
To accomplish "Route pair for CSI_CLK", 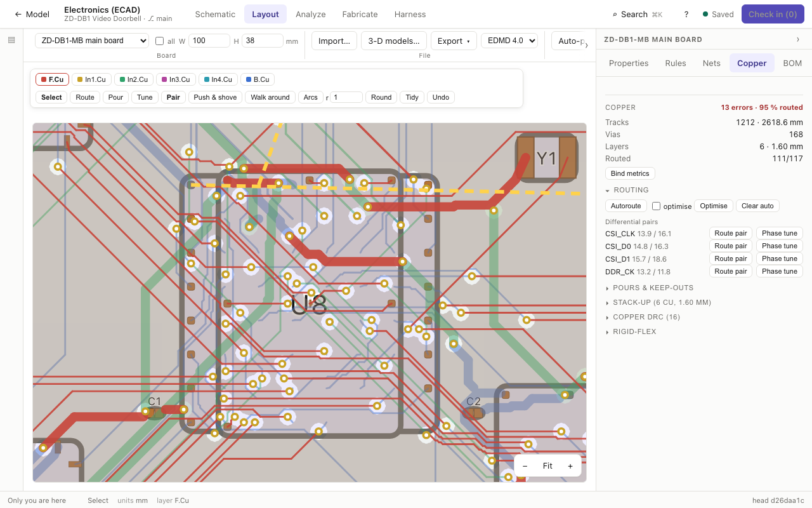I will (731, 233).
